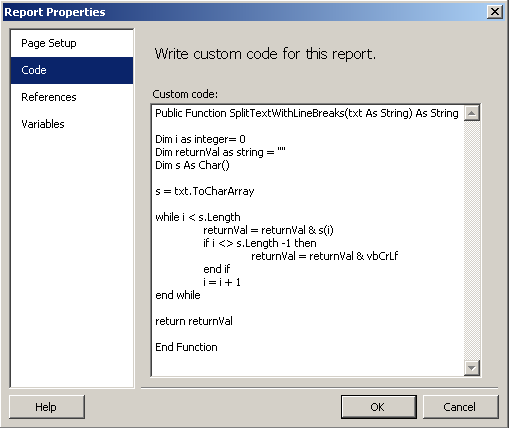Select the Code section
Viewport: 509px width, 428px height.
tap(72, 70)
